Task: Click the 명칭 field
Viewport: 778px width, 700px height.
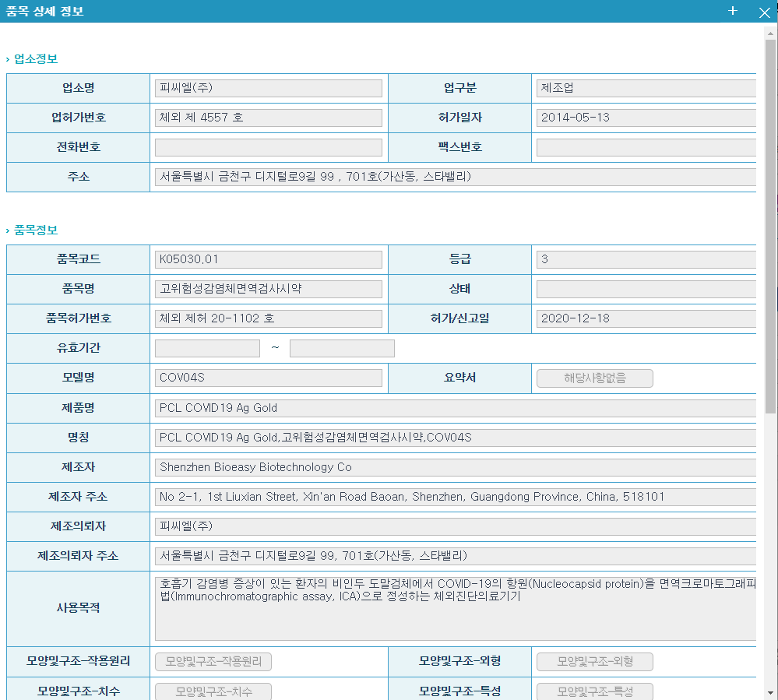Action: (456, 438)
